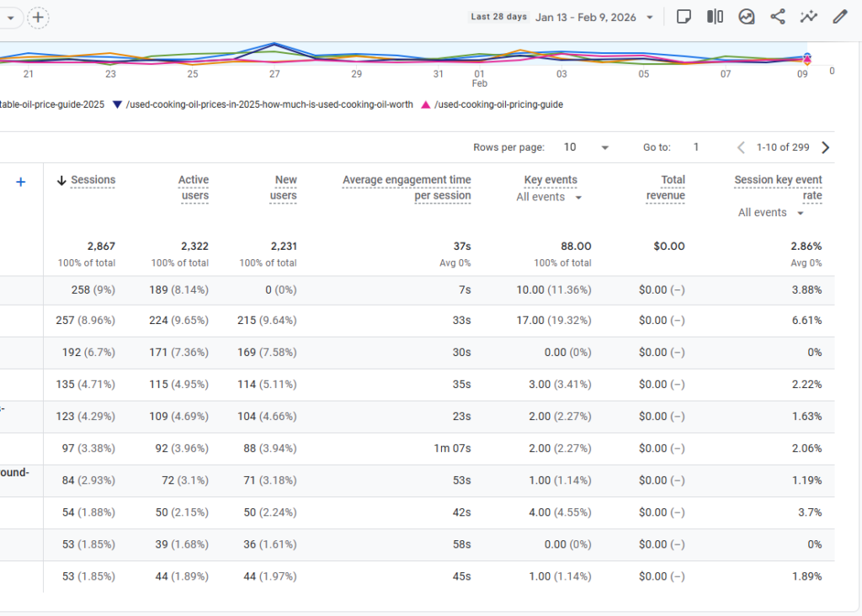Screen dimensions: 862x616
Task: Open the date range dropdown
Action: click(x=594, y=17)
